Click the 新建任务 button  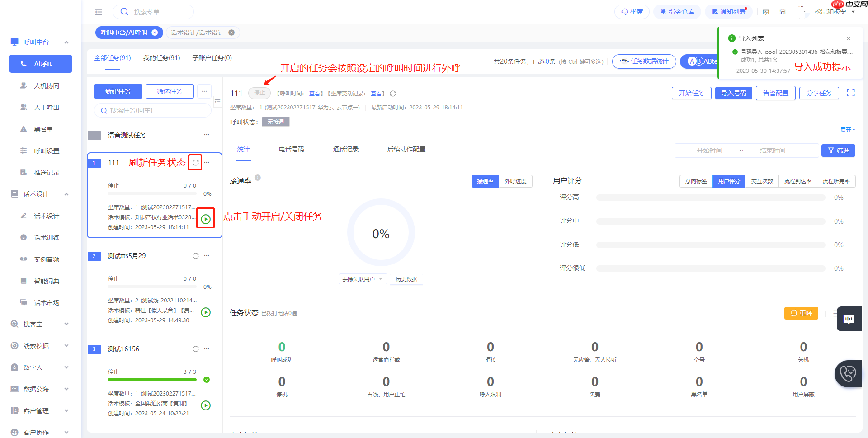point(118,91)
